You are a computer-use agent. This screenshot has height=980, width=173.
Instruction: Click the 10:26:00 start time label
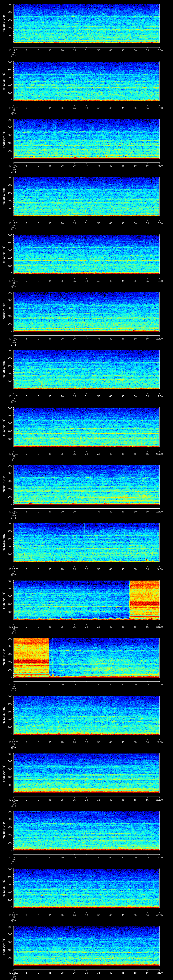[13, 742]
